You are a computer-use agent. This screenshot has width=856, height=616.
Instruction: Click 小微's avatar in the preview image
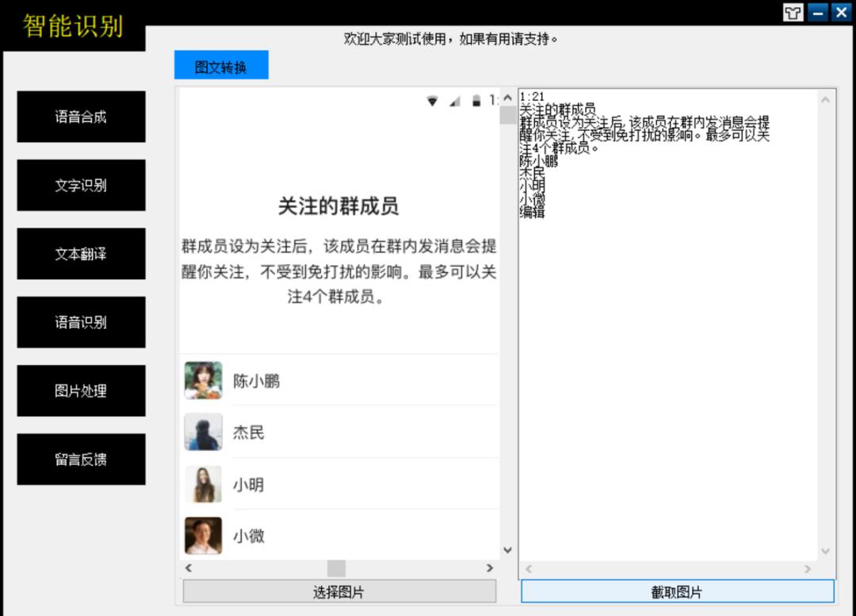tap(203, 536)
